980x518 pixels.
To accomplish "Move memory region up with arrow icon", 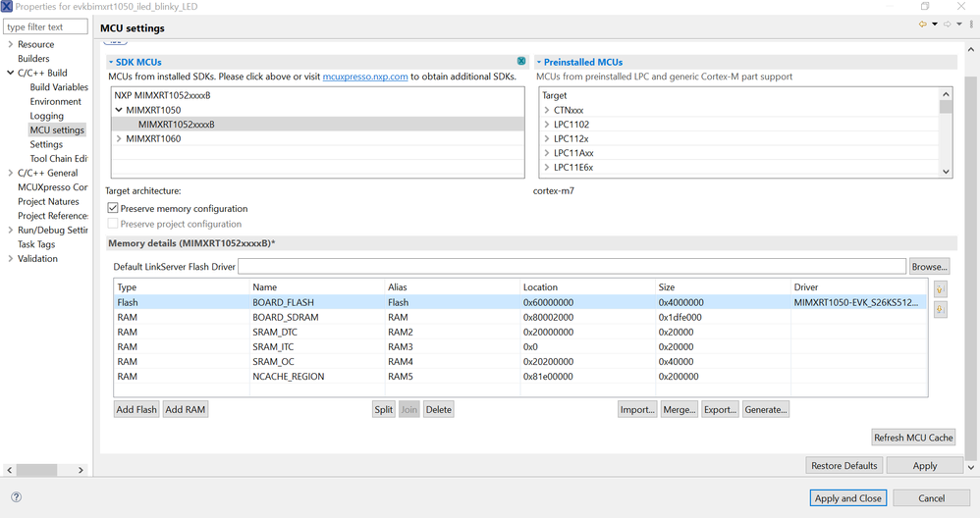I will tap(941, 289).
